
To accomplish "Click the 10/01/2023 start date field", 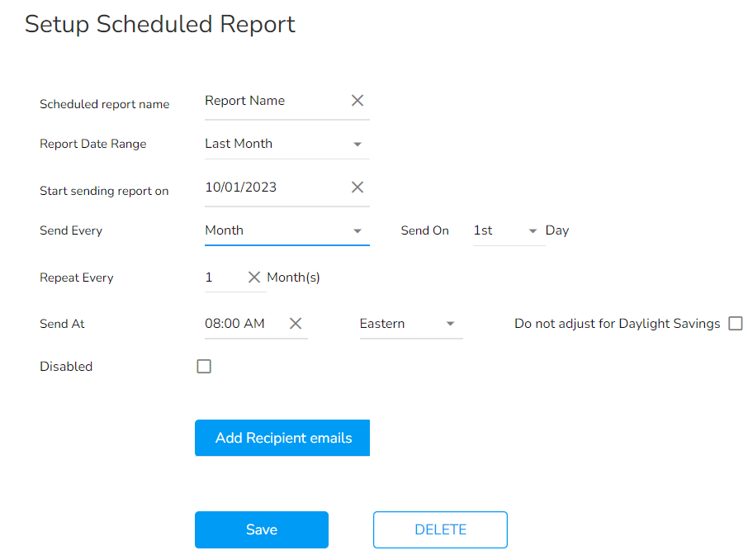I will click(272, 187).
